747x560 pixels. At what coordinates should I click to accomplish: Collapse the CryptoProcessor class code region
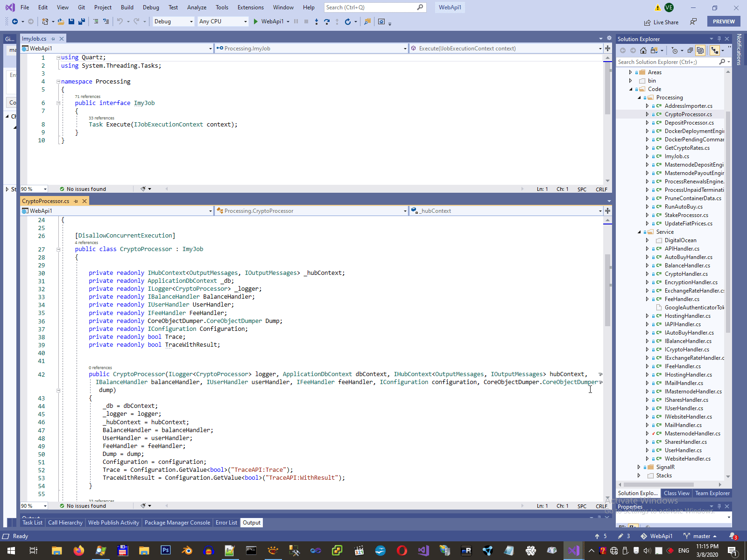(58, 250)
